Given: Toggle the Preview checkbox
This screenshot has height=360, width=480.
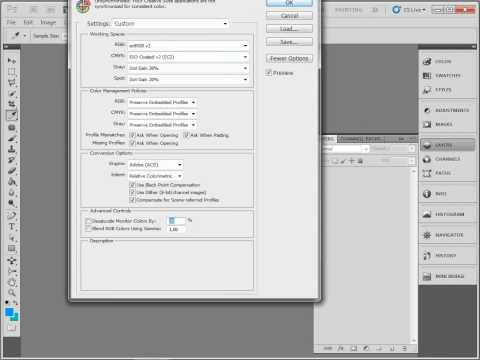Looking at the screenshot, I should pyautogui.click(x=268, y=73).
